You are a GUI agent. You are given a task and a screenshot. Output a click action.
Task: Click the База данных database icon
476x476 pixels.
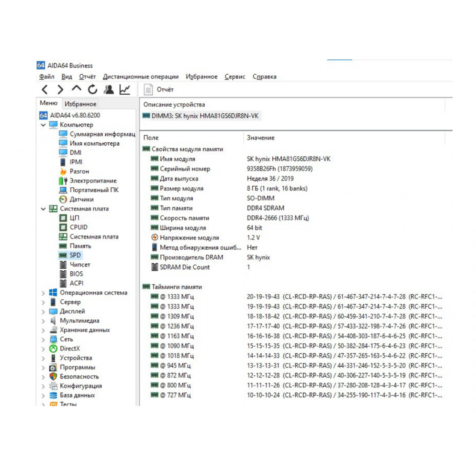click(x=53, y=395)
